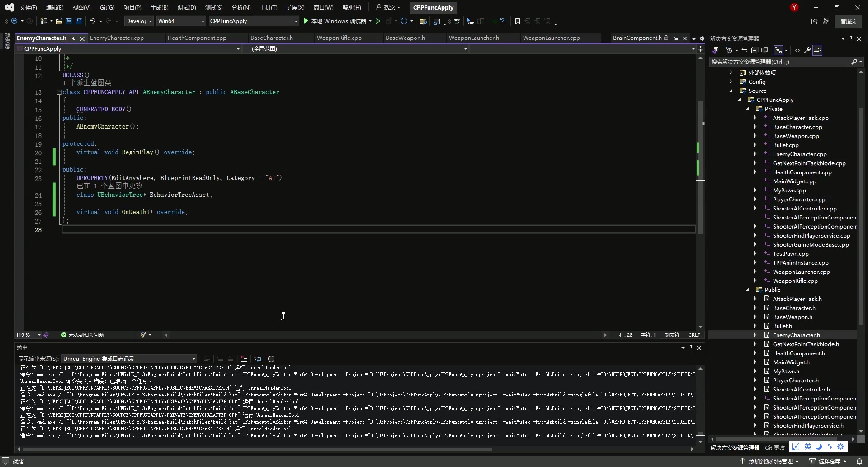Click the bookmark toggle icon in toolbar
Screen dimensions: 868x467
pyautogui.click(x=518, y=21)
